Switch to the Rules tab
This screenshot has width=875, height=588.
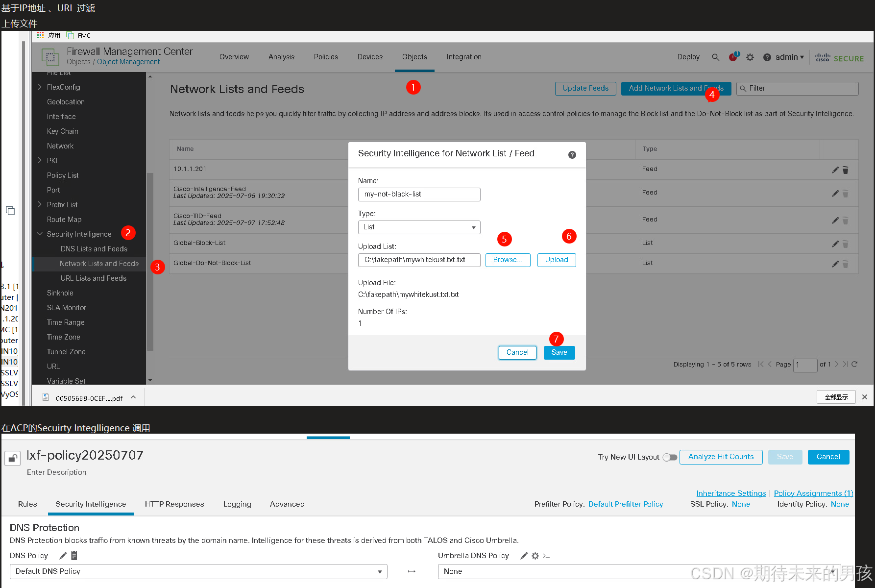(x=27, y=504)
